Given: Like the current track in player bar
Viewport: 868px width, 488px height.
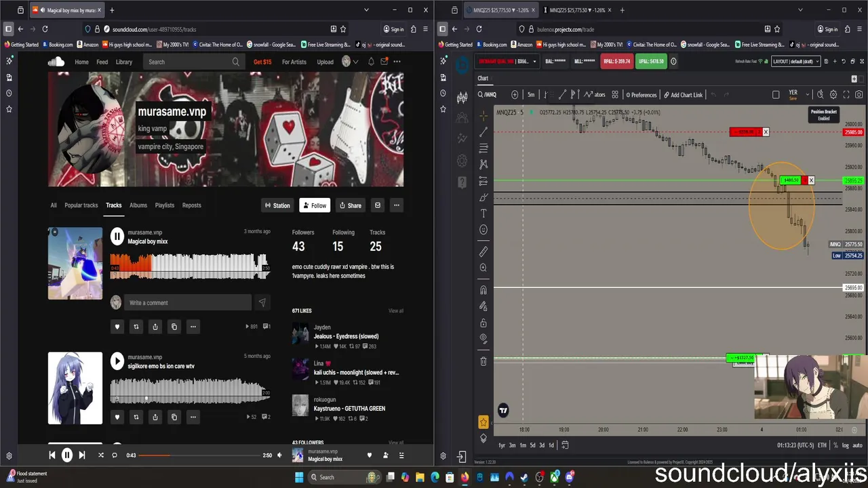Looking at the screenshot, I should click(370, 455).
